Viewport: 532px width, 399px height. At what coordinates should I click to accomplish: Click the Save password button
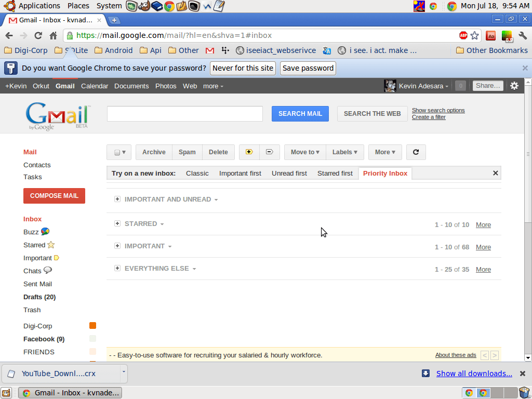[308, 68]
